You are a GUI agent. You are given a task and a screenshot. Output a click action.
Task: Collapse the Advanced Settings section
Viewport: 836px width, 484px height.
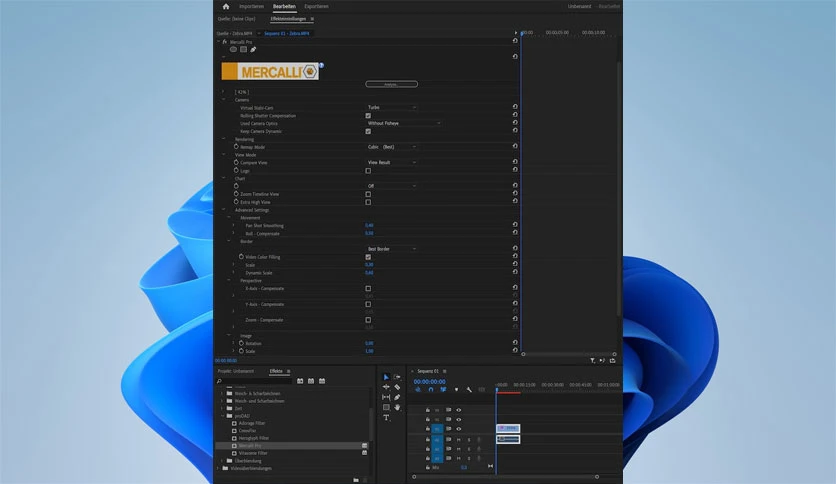coord(223,209)
